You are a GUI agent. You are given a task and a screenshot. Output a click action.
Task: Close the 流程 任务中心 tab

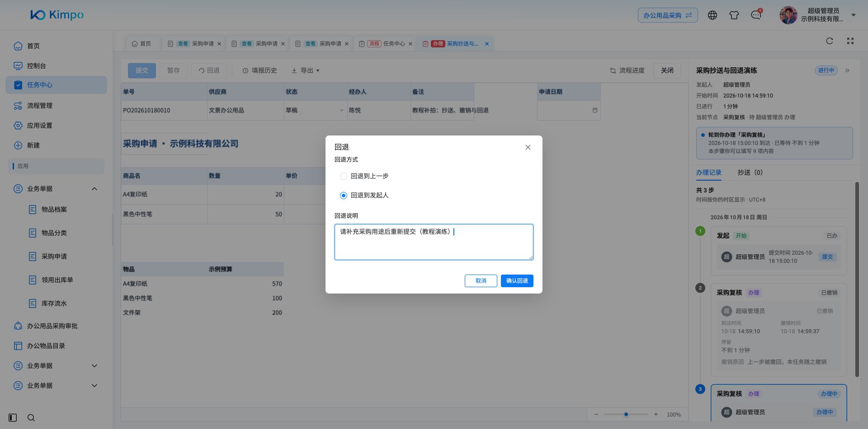coord(410,44)
